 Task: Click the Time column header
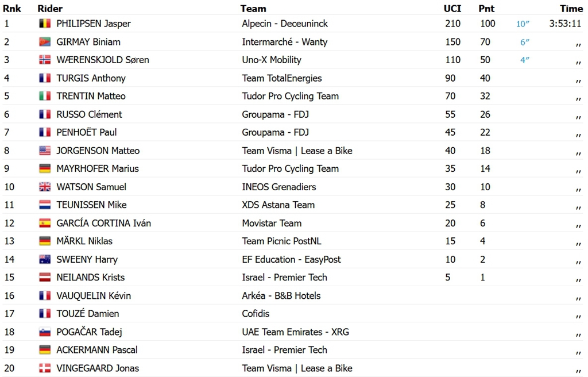pos(571,8)
